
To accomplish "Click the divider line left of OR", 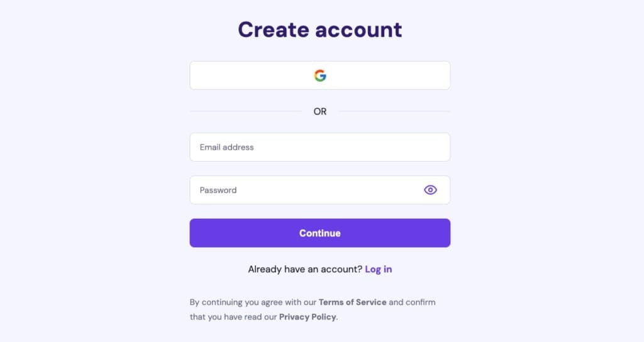I will 245,111.
